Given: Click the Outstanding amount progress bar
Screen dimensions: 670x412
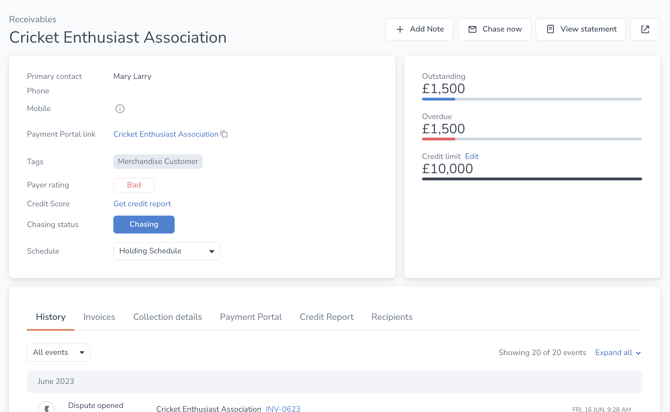Looking at the screenshot, I should 531,99.
